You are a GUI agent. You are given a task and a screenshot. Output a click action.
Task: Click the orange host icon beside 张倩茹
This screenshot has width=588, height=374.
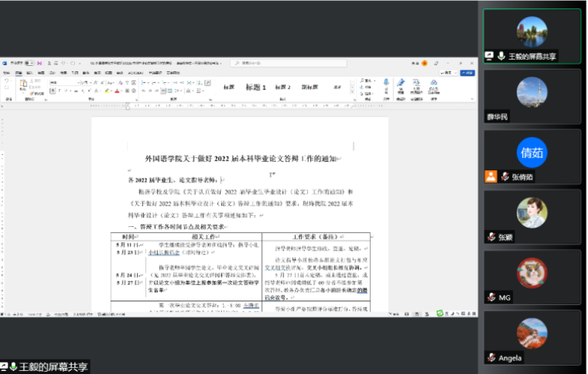click(x=490, y=176)
